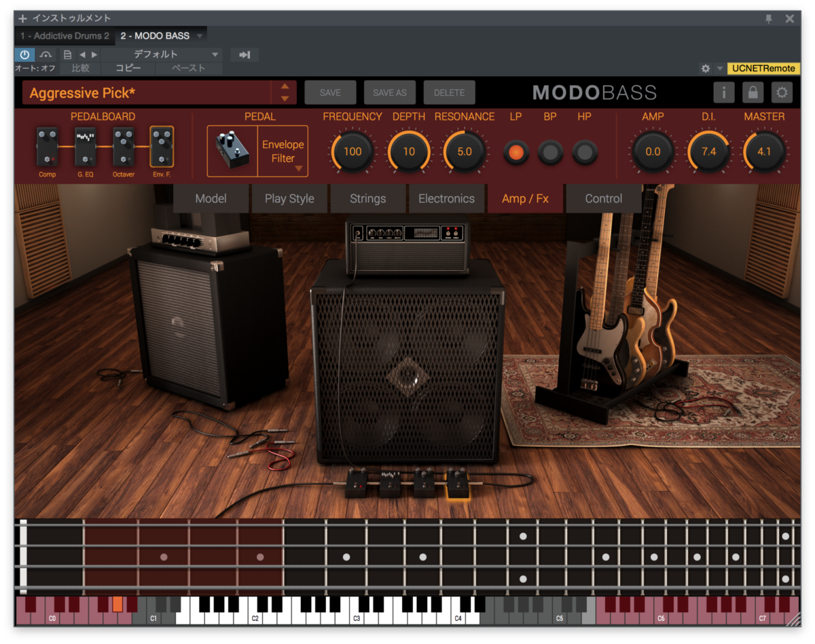The width and height of the screenshot is (815, 644).
Task: Switch to the Electronics tab
Action: coord(446,198)
